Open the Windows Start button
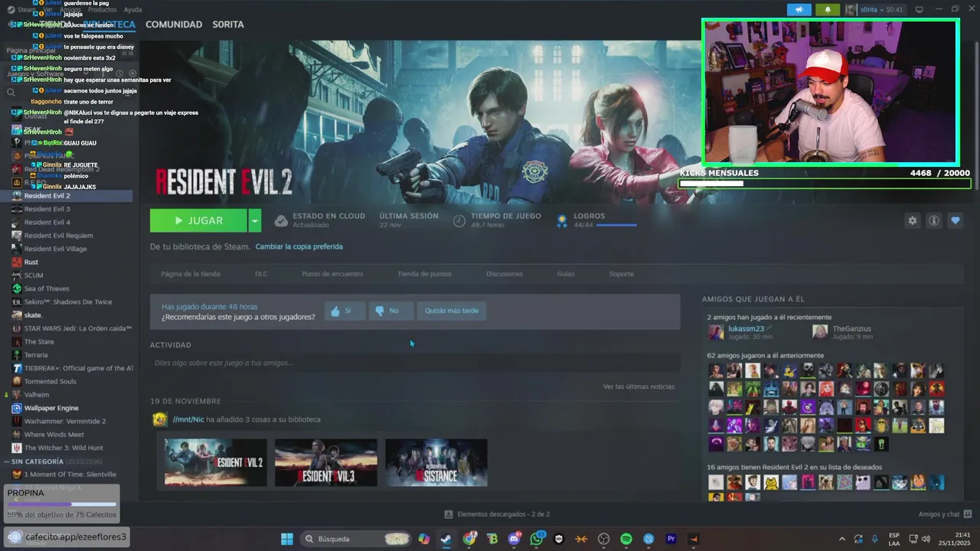 287,539
